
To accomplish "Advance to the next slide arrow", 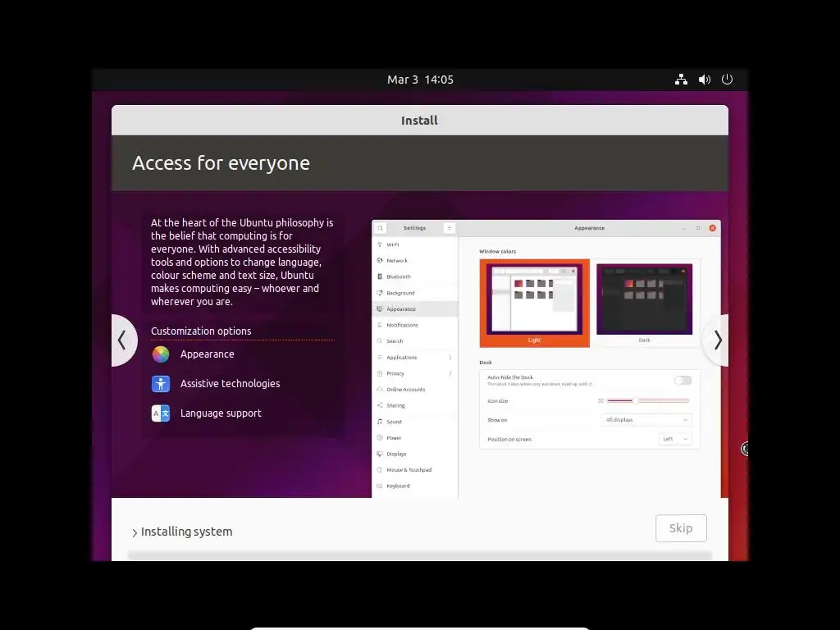I will coord(717,340).
